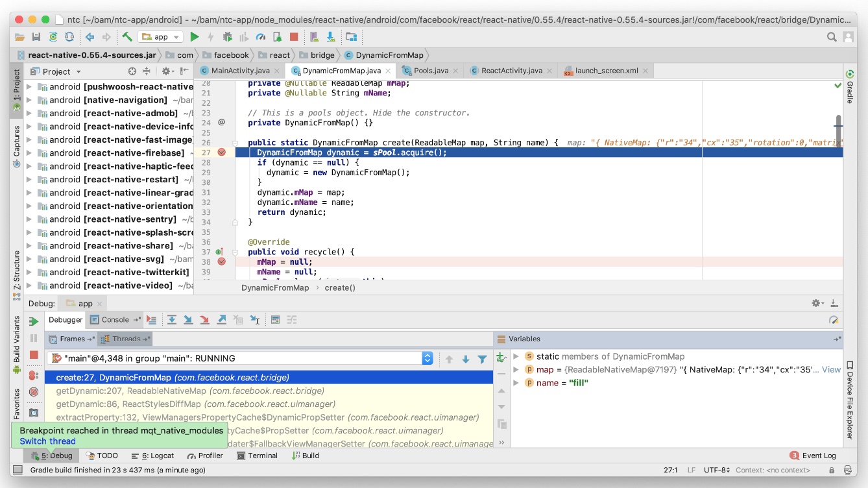Click the search magnifier icon top right
The height and width of the screenshot is (488, 868).
point(832,37)
